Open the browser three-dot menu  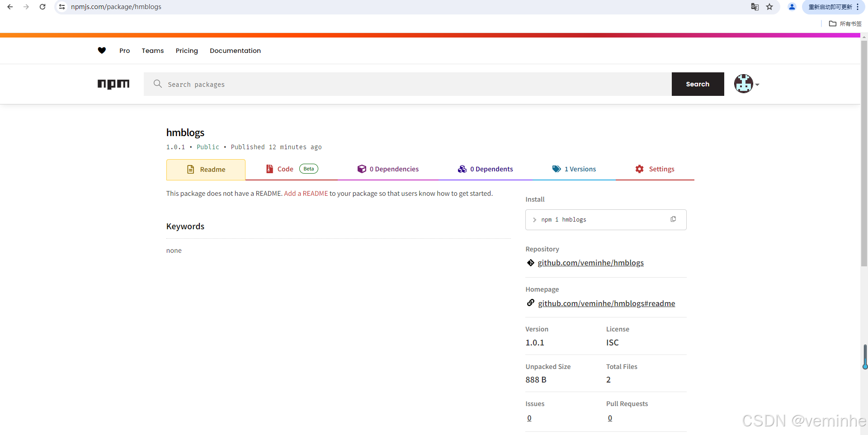click(x=858, y=7)
